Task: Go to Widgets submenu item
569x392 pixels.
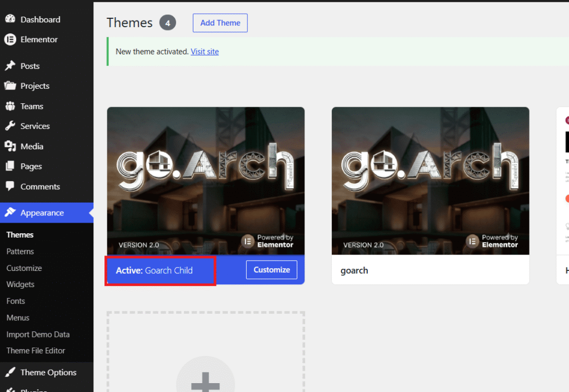Action: 21,284
